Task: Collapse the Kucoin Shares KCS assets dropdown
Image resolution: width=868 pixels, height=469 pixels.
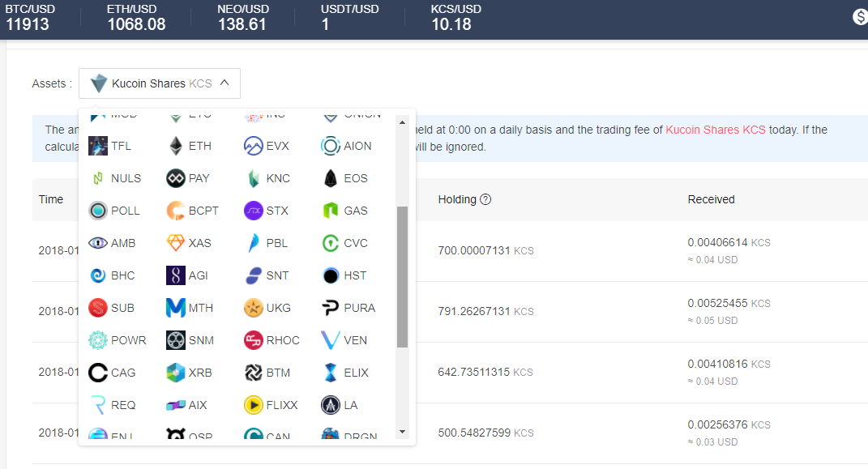Action: click(160, 83)
